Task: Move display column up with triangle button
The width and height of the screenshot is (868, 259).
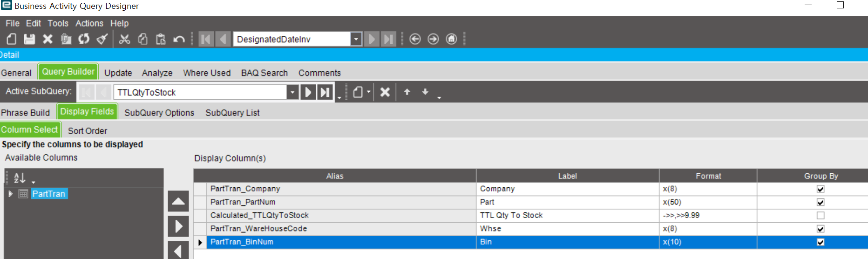Action: pos(178,201)
